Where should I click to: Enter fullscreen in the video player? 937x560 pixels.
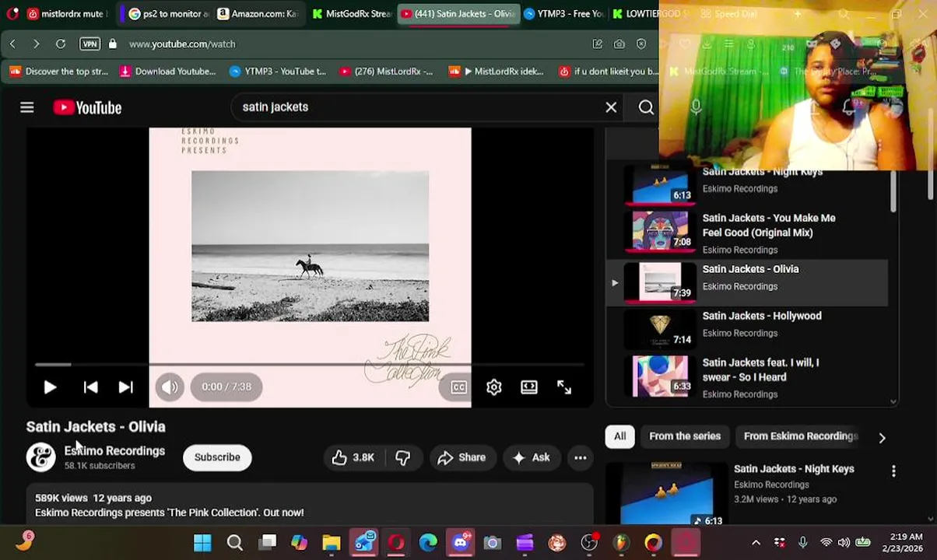(563, 387)
